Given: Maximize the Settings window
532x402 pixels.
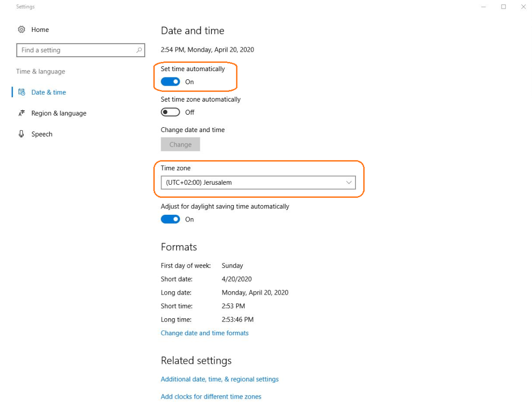Looking at the screenshot, I should 503,7.
